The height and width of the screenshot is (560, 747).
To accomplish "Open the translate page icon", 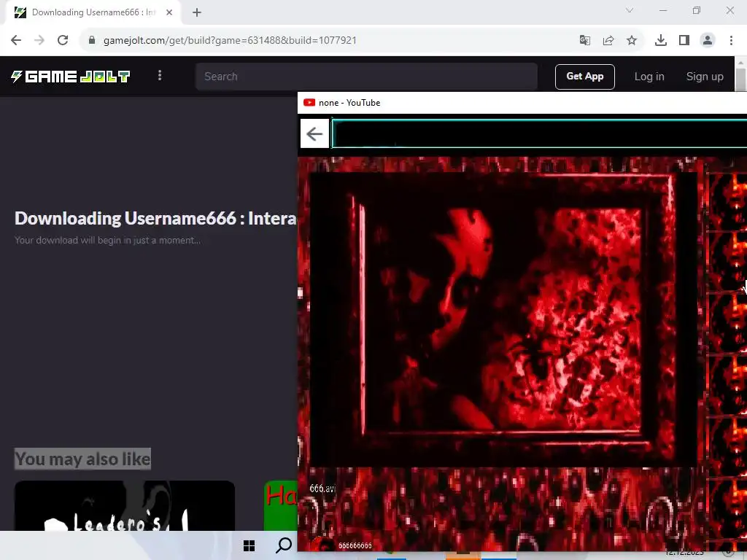I will pyautogui.click(x=584, y=40).
